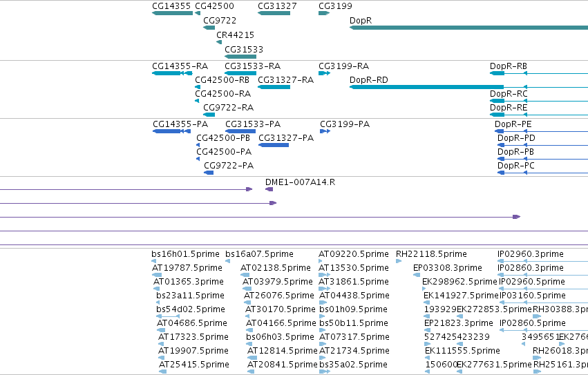Select the AT04686.5prime EST label
This screenshot has width=588, height=375.
click(x=192, y=324)
